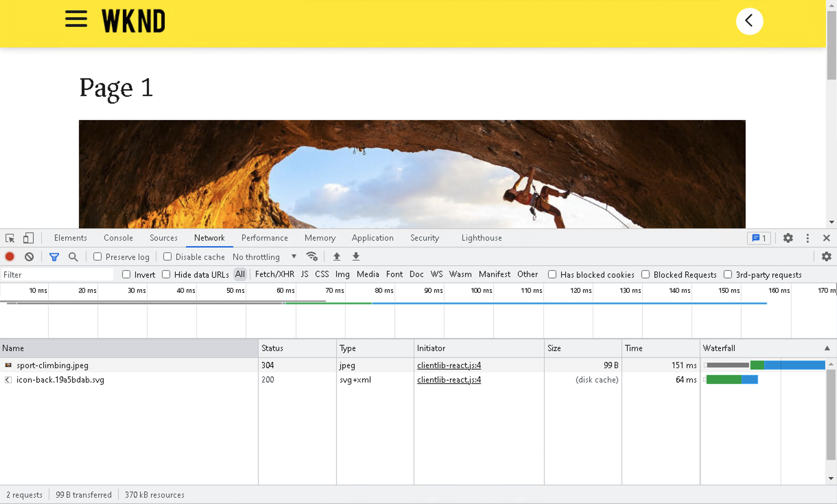Click into the Filter text field
Screen dimensions: 837x504
pyautogui.click(x=57, y=275)
